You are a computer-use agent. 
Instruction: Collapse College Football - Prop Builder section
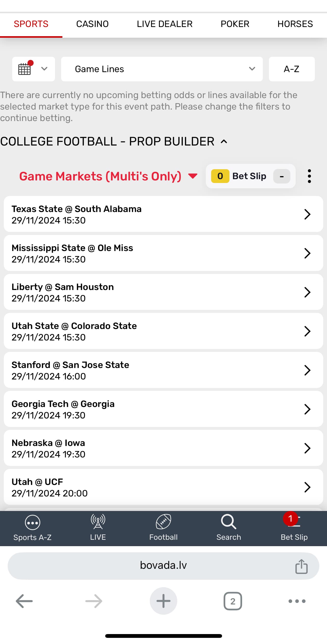coord(224,141)
